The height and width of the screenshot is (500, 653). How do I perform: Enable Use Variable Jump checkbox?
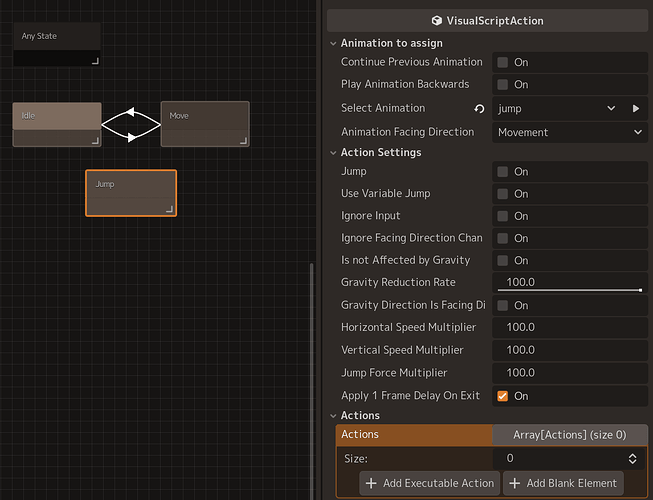click(x=503, y=194)
